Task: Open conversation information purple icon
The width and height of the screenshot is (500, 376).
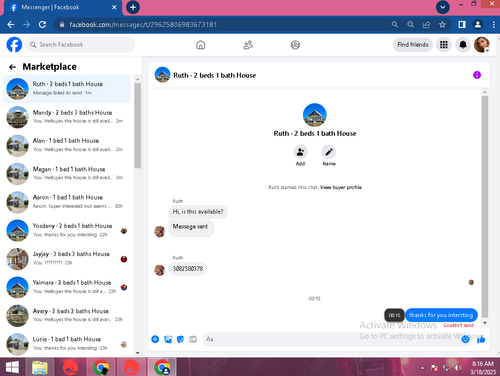Action: click(x=477, y=75)
